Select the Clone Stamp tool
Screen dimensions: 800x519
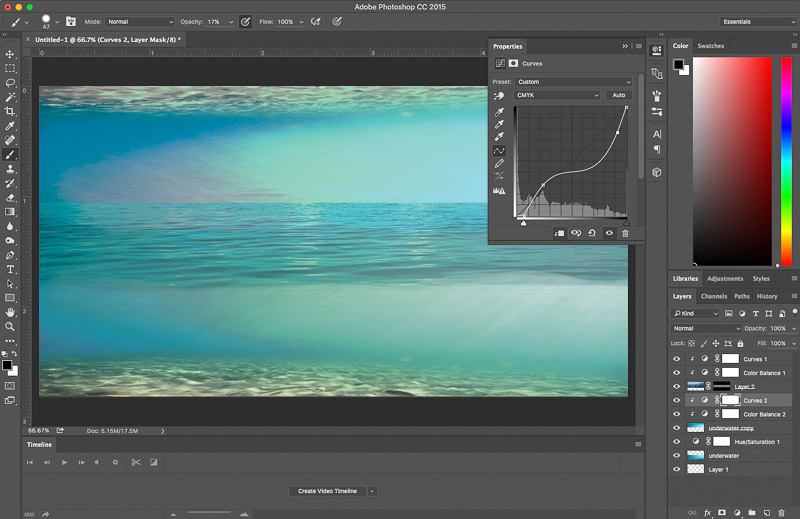[10, 169]
